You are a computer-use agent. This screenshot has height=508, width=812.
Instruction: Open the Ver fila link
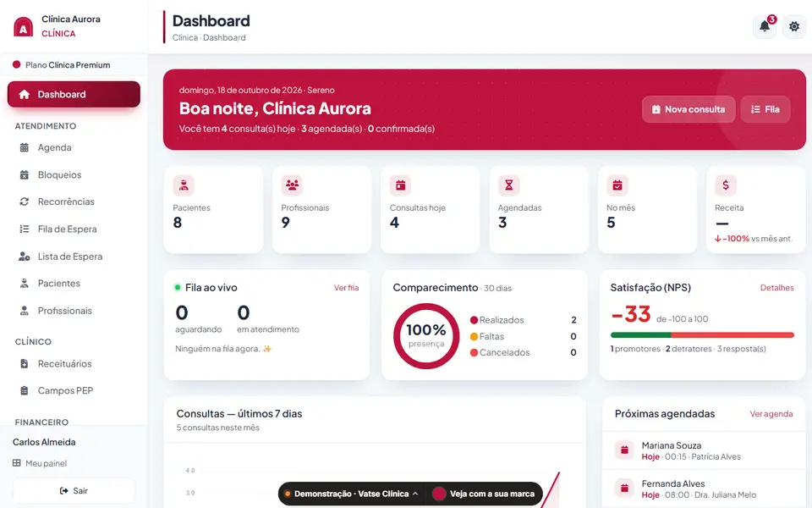coord(346,288)
